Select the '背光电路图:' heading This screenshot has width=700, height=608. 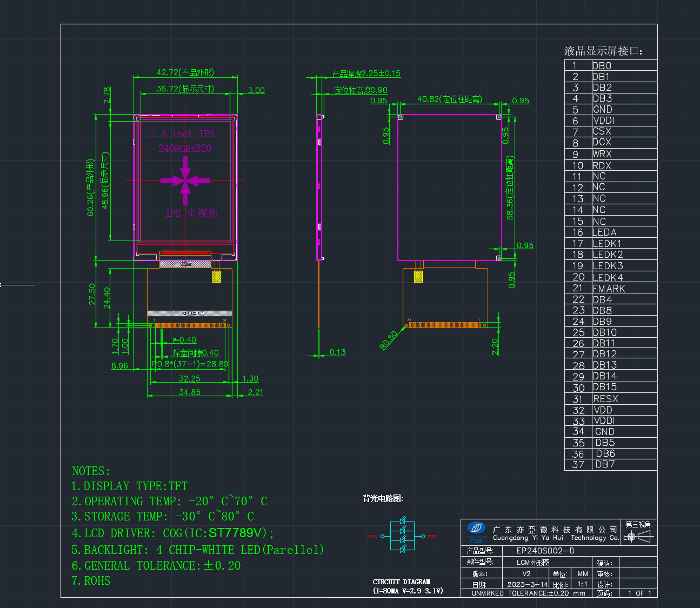(383, 498)
